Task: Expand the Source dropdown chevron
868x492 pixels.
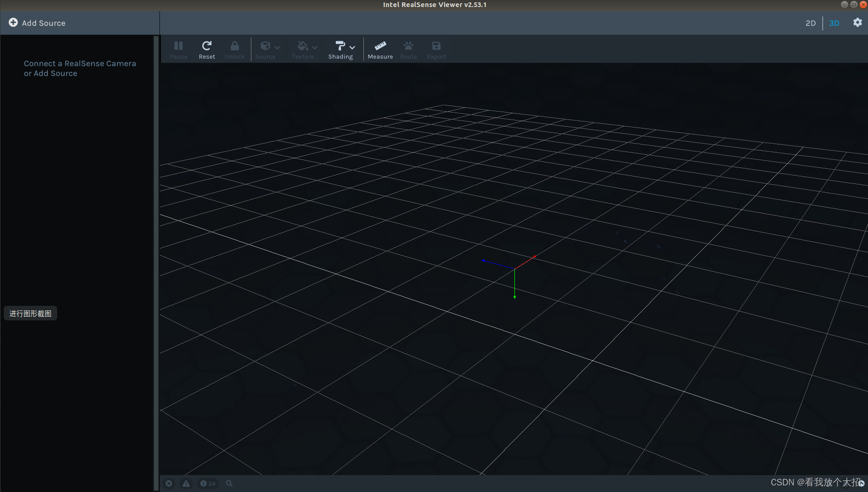Action: [277, 47]
